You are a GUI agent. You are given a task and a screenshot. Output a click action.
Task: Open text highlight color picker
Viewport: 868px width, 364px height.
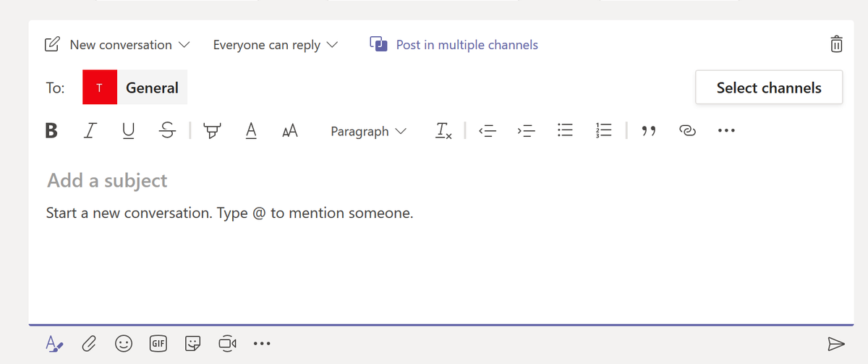pyautogui.click(x=213, y=131)
